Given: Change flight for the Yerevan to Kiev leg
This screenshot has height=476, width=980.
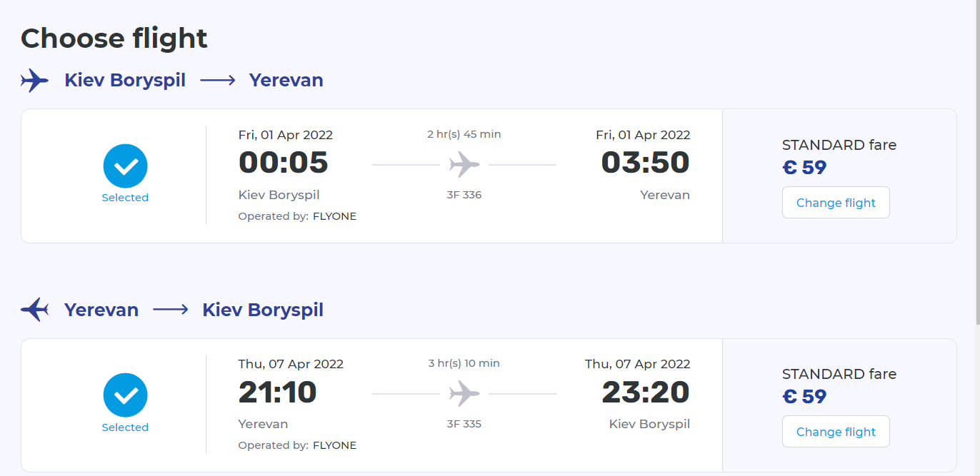Looking at the screenshot, I should click(x=836, y=432).
